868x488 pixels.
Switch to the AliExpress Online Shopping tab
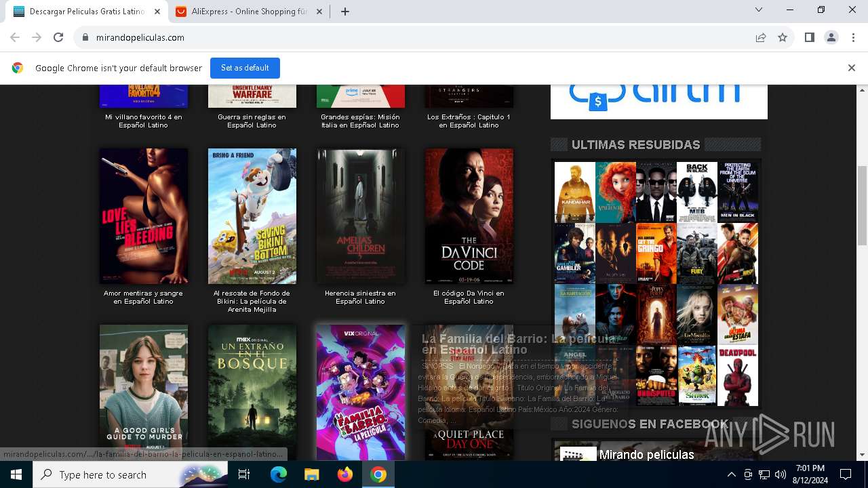[249, 12]
